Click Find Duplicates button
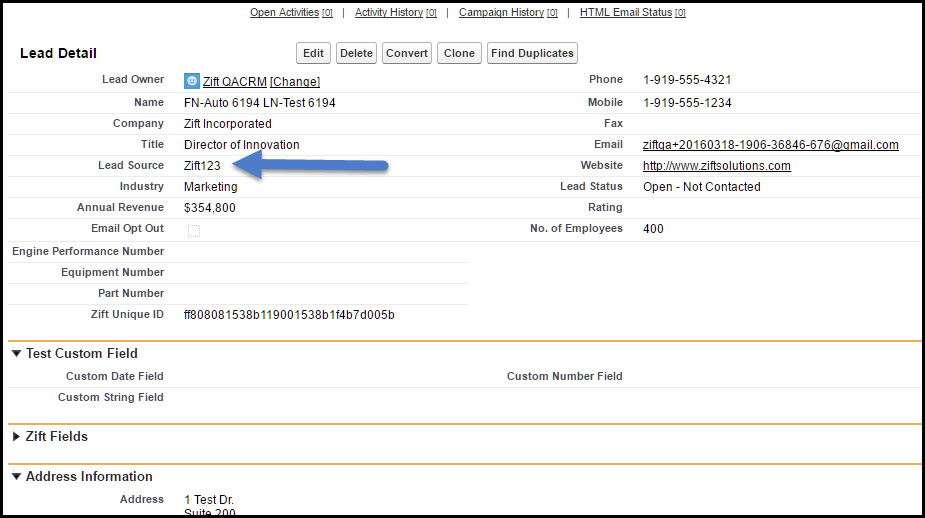Screen dimensions: 925x518 pyautogui.click(x=532, y=53)
